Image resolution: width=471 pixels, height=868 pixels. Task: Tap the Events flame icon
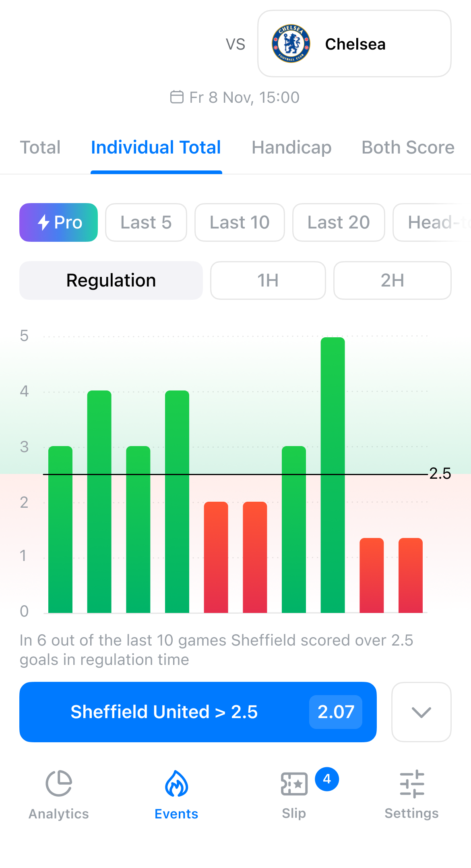click(x=176, y=783)
